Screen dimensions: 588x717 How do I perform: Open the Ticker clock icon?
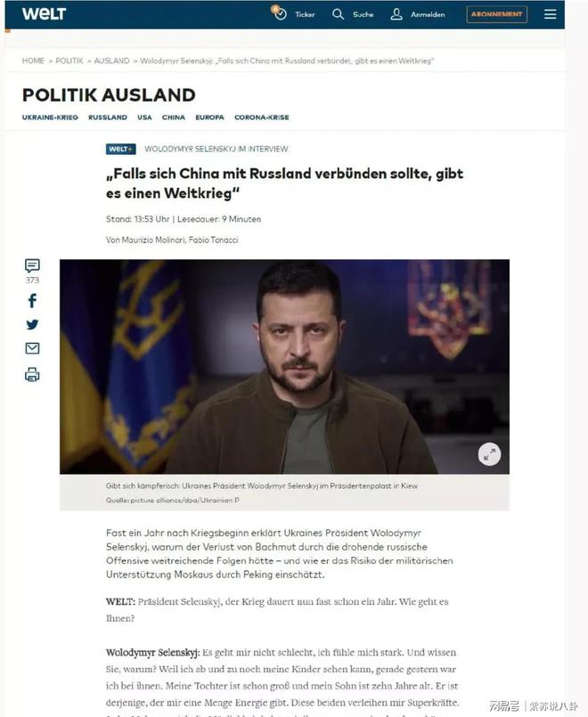point(279,13)
